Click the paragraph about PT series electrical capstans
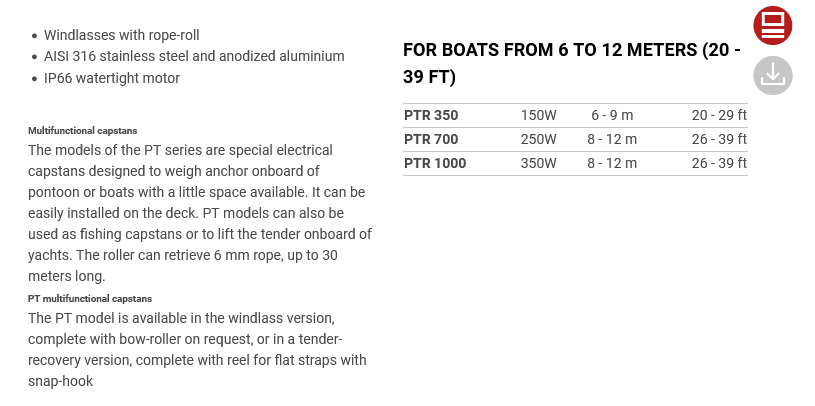Screen dimensions: 815x406 click(x=200, y=213)
